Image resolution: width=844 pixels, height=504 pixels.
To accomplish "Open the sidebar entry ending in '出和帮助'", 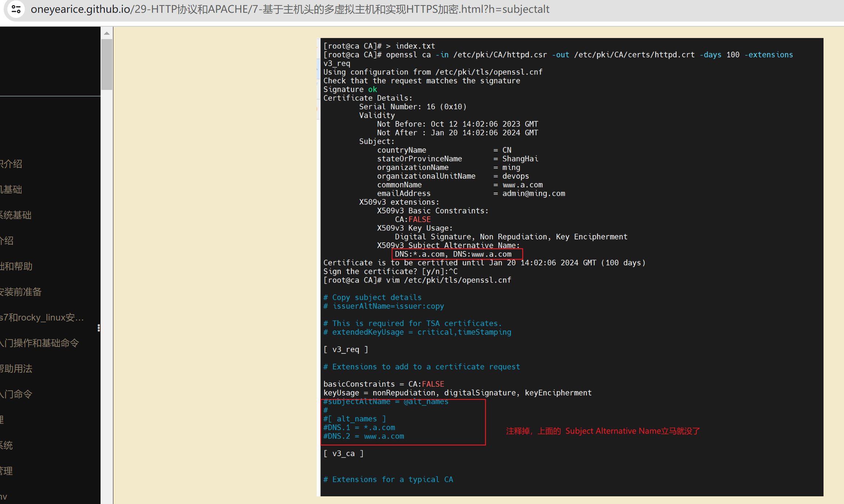I will coord(16,266).
